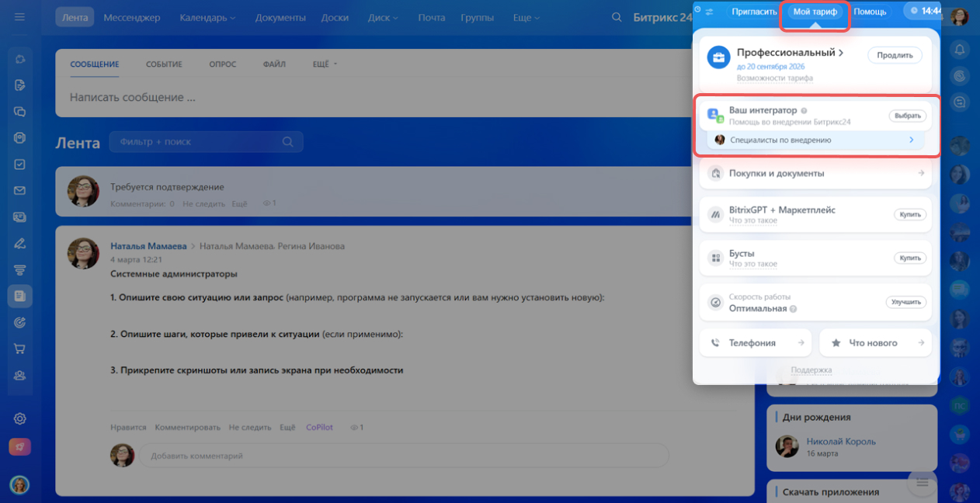Toggle Не следить under Наталья Мамаева's post
This screenshot has width=980, height=503.
(249, 428)
